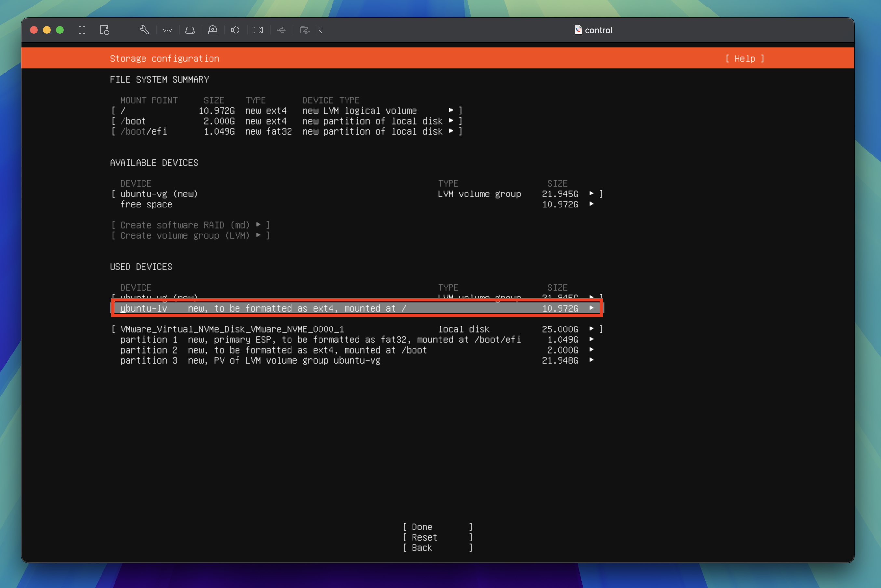Select the Done button
The width and height of the screenshot is (881, 588).
(x=421, y=527)
